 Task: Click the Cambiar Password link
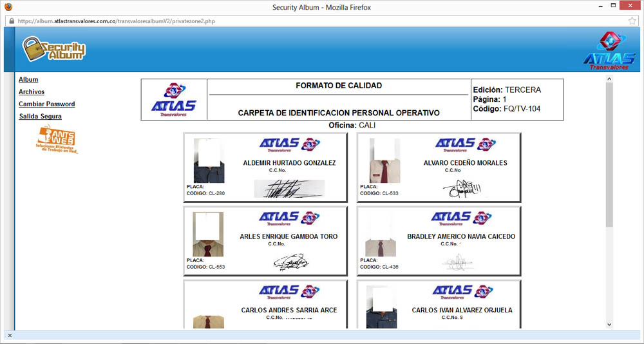(x=47, y=104)
